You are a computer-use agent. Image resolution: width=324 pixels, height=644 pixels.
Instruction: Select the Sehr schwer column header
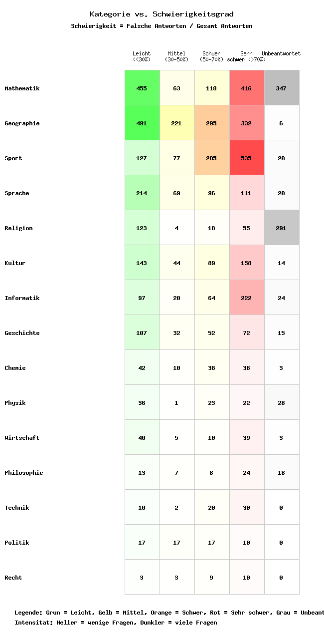[x=246, y=56]
